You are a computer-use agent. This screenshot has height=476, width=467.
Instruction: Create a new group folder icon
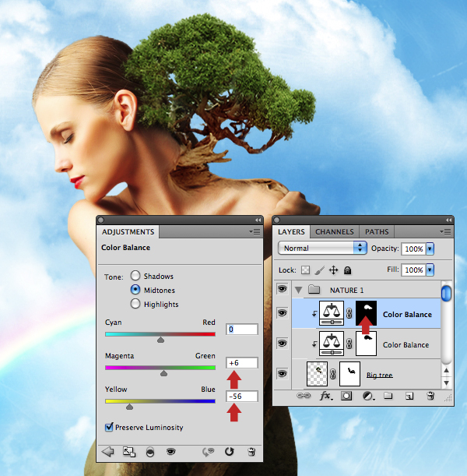click(x=388, y=396)
